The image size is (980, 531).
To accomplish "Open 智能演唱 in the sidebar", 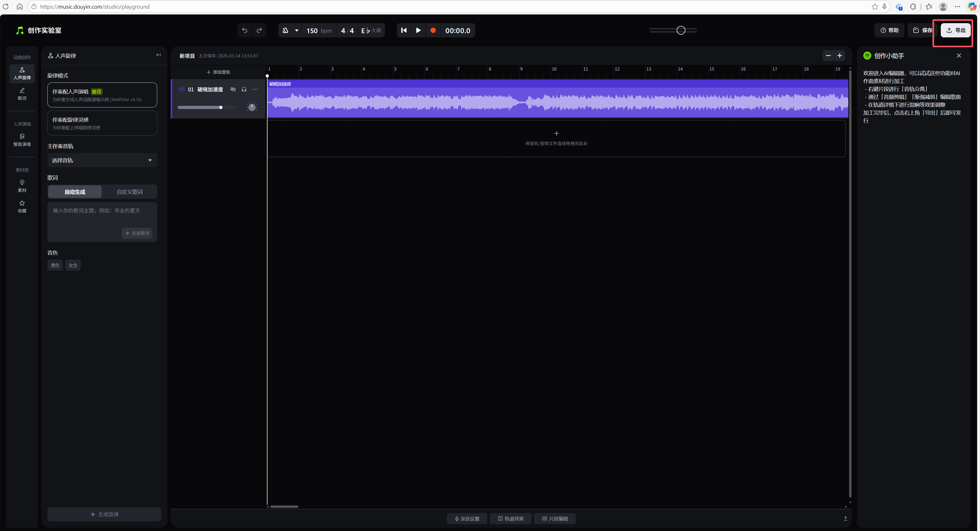I will pyautogui.click(x=22, y=140).
